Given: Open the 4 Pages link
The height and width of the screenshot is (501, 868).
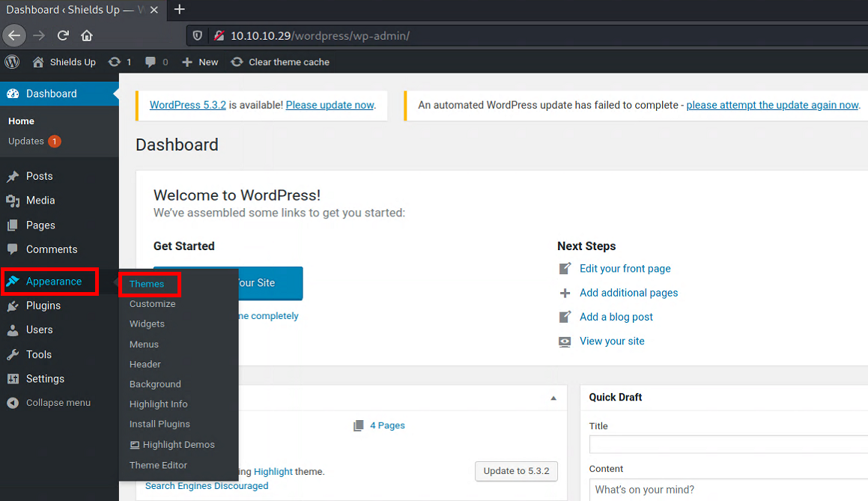Looking at the screenshot, I should 386,425.
